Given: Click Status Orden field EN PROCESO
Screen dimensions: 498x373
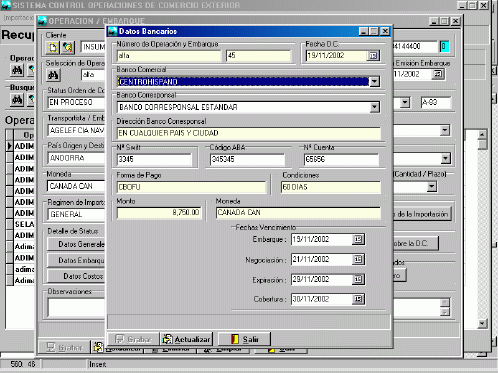Looking at the screenshot, I should [x=76, y=102].
